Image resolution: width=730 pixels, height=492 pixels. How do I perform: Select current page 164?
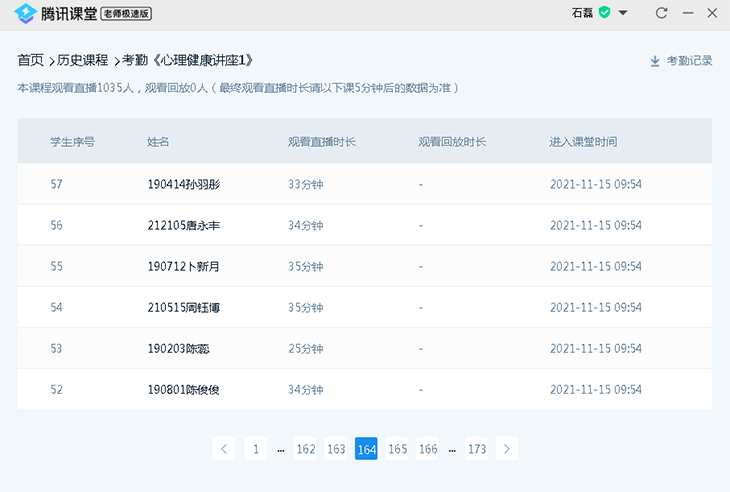point(366,449)
